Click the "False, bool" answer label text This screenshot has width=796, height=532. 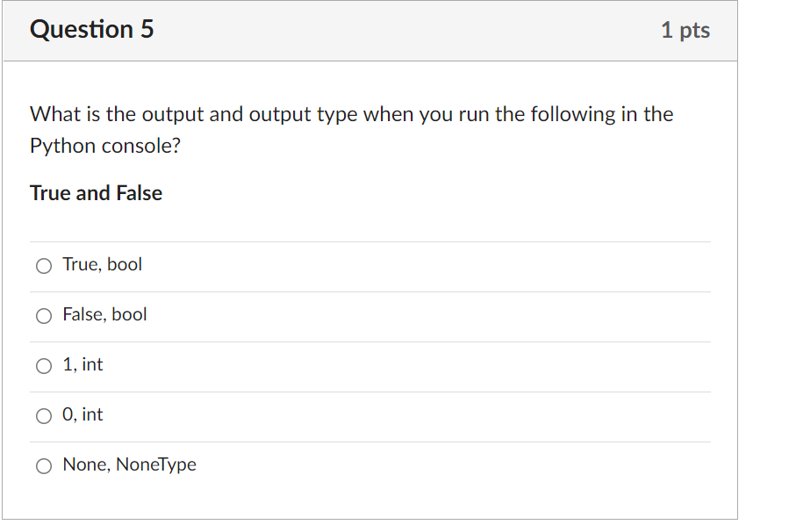104,315
